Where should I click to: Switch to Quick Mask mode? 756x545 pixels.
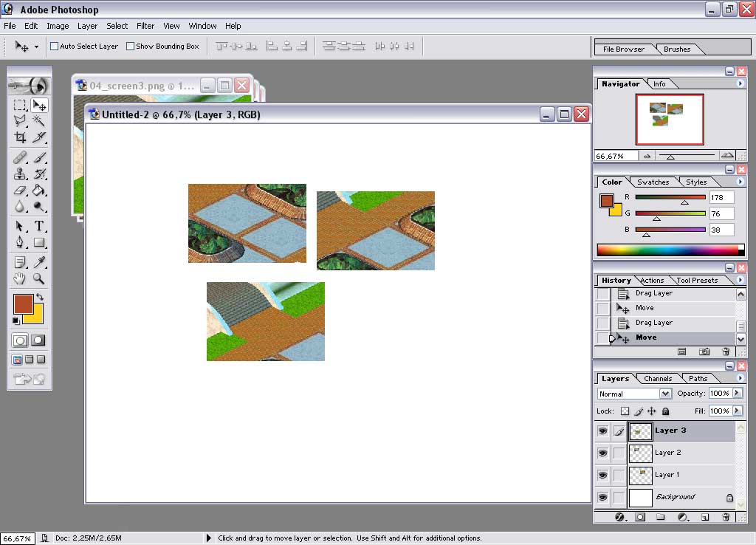[x=38, y=340]
